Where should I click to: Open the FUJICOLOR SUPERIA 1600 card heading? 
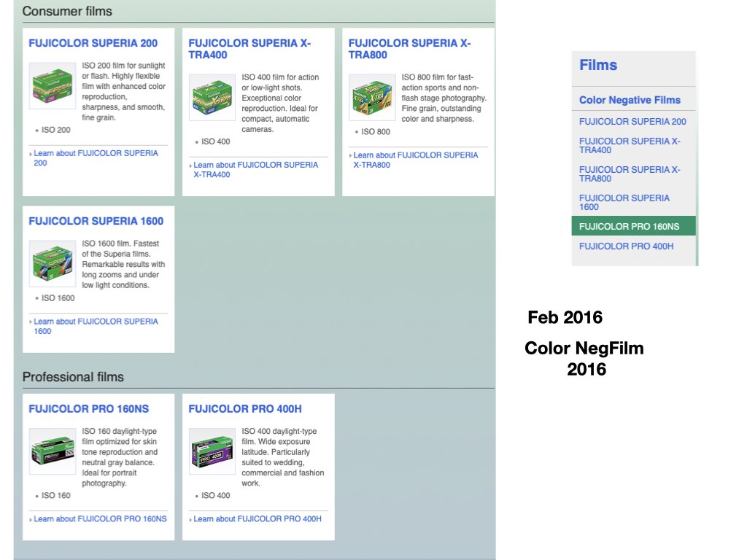click(x=96, y=221)
